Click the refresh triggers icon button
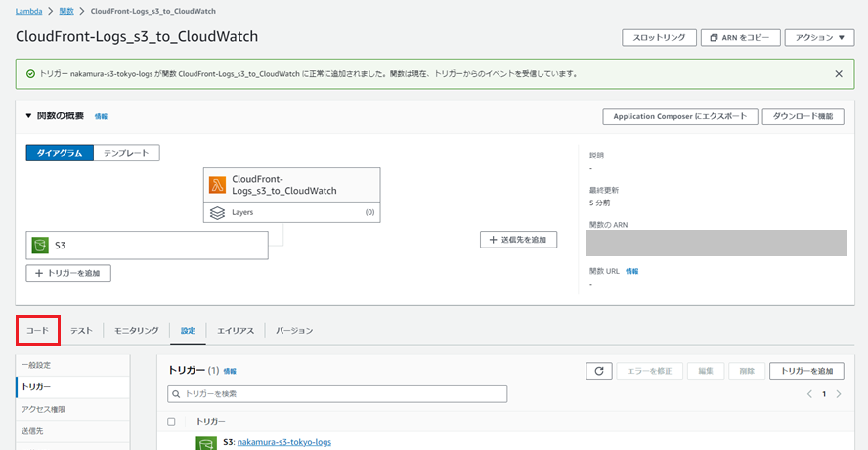868x450 pixels. coord(598,371)
